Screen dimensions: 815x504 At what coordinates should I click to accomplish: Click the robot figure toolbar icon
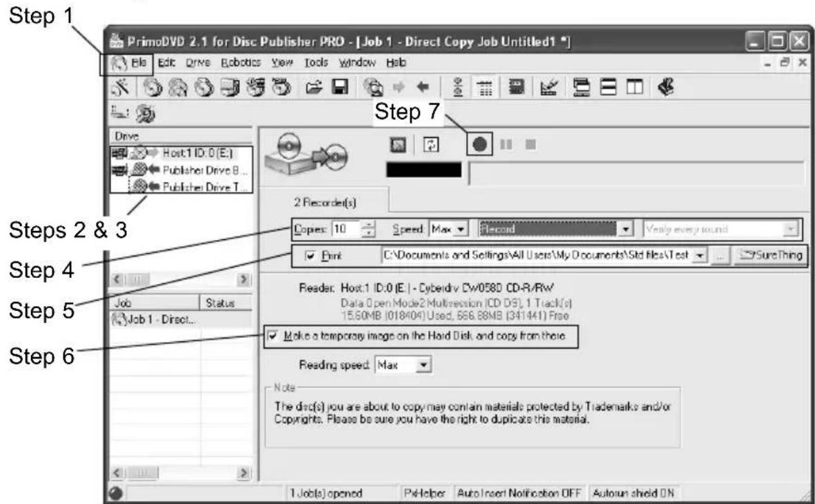coord(458,88)
